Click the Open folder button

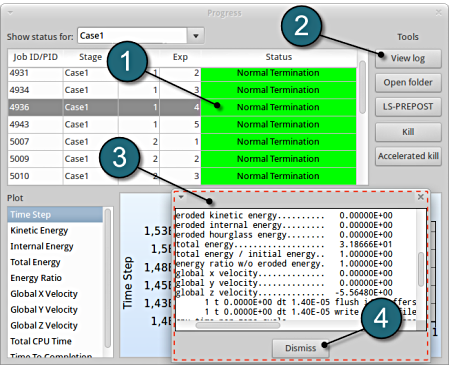tap(408, 83)
